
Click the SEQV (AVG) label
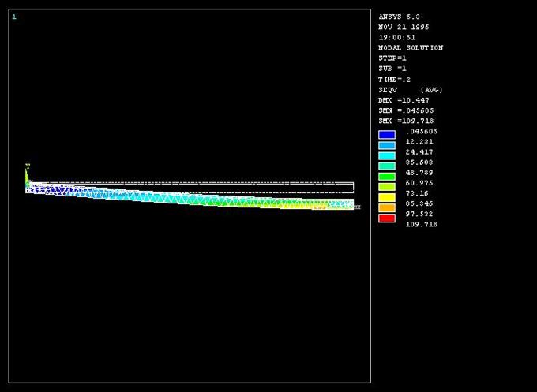(411, 90)
